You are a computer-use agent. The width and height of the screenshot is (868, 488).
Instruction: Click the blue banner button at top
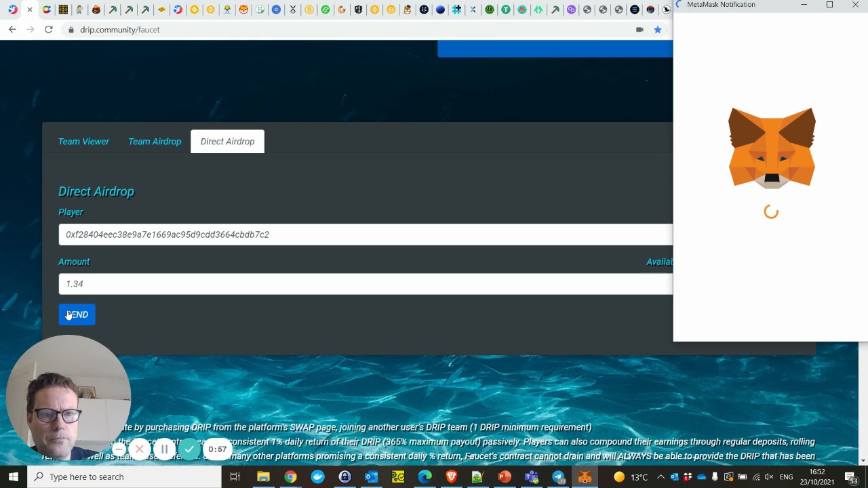[x=555, y=49]
